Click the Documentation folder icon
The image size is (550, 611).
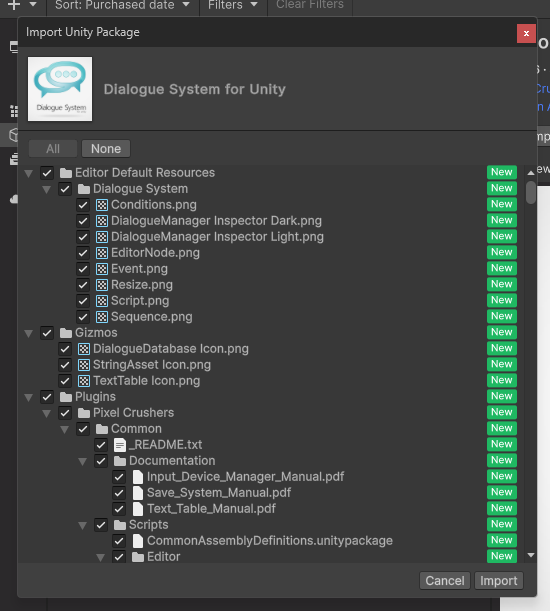point(120,461)
